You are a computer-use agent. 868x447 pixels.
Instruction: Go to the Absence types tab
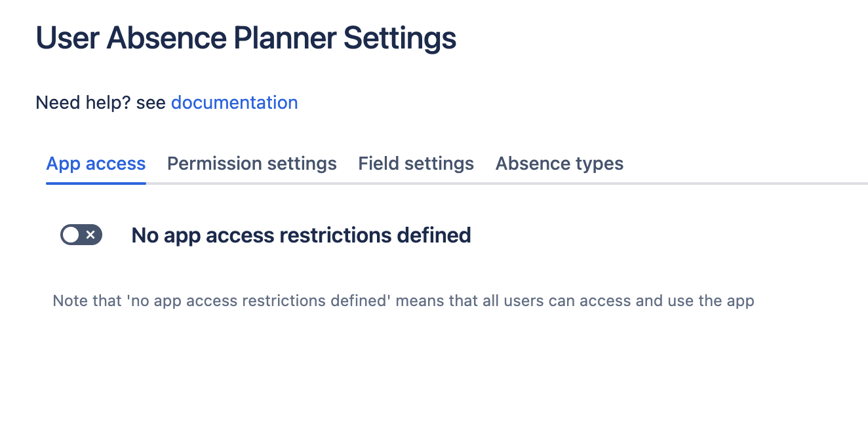559,163
